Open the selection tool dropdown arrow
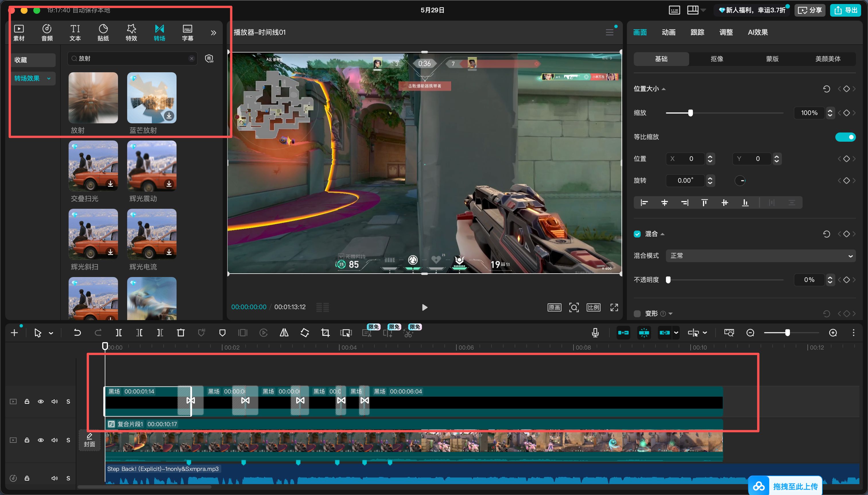The width and height of the screenshot is (868, 495). click(x=51, y=333)
